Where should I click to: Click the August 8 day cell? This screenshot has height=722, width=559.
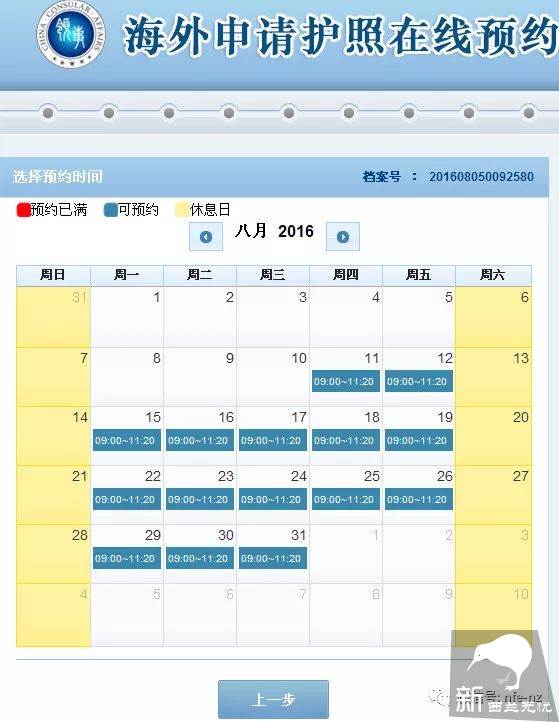(x=127, y=377)
